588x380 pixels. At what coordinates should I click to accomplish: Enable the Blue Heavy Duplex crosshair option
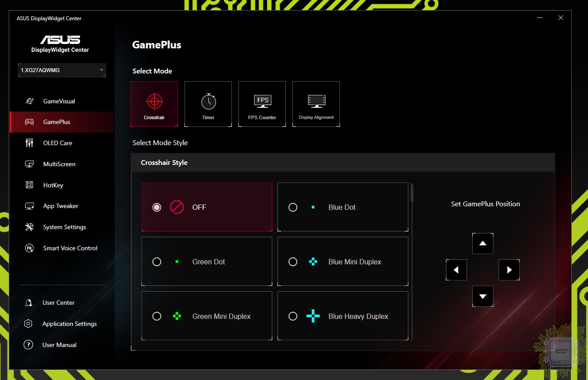(293, 316)
